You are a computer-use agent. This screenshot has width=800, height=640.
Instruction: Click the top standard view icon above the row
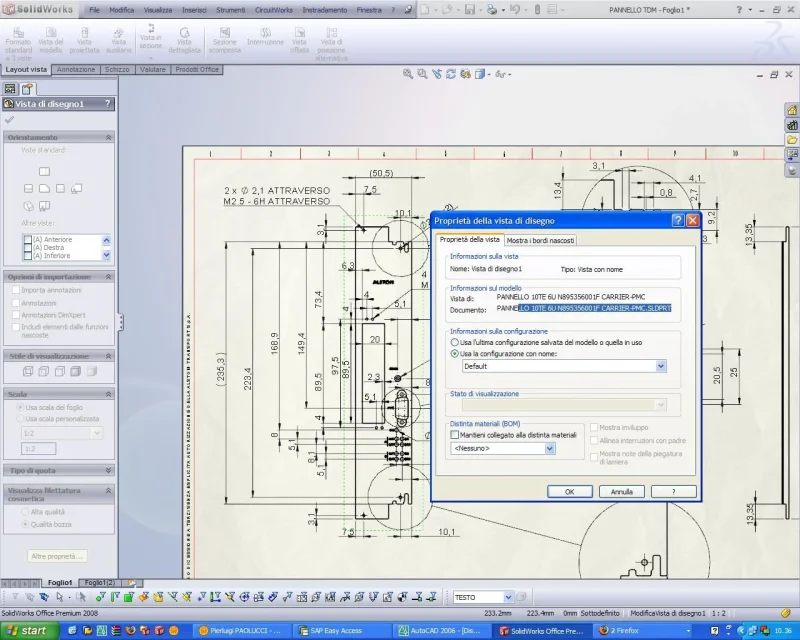pos(44,171)
